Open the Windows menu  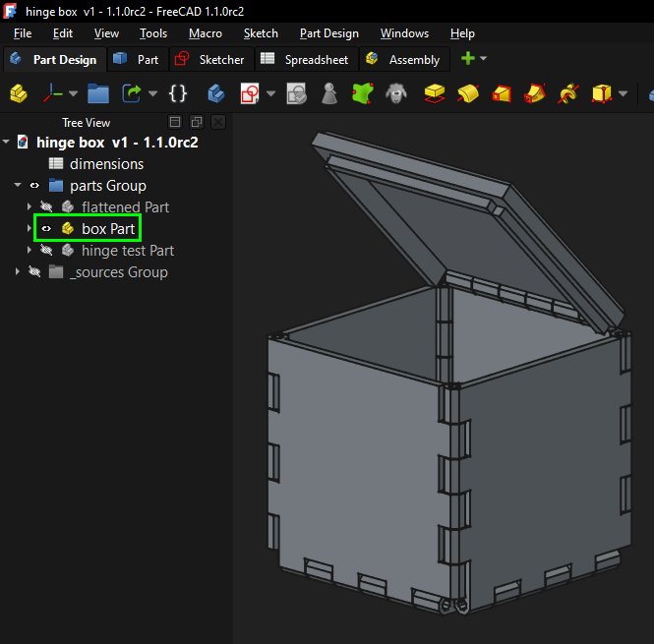point(404,33)
